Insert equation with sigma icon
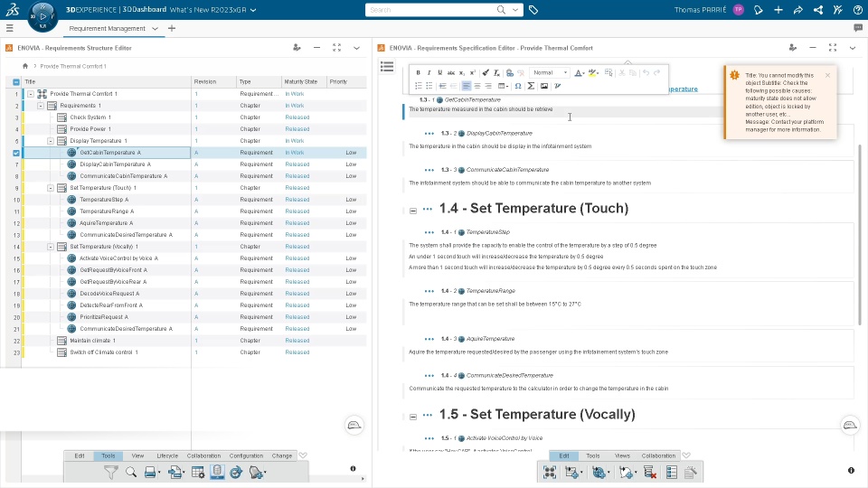 tap(531, 86)
